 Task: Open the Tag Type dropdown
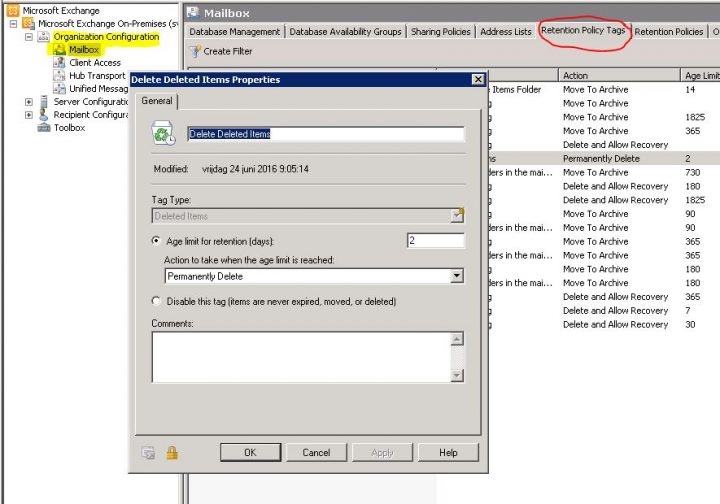[x=456, y=216]
